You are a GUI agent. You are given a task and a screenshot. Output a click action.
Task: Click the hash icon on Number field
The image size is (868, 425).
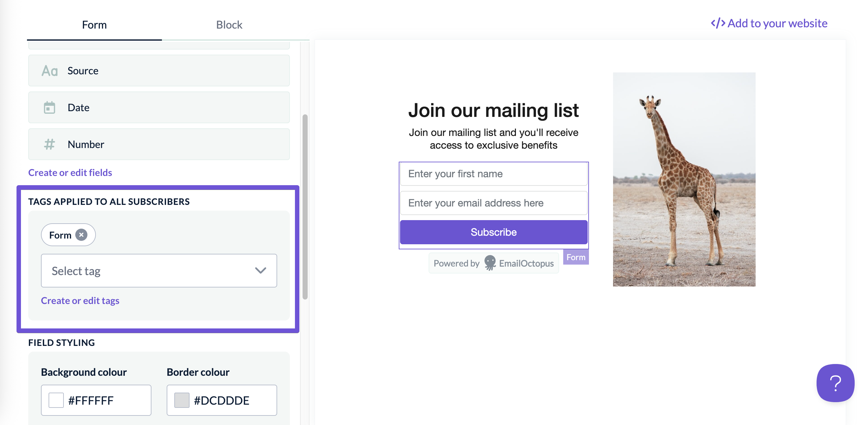50,144
